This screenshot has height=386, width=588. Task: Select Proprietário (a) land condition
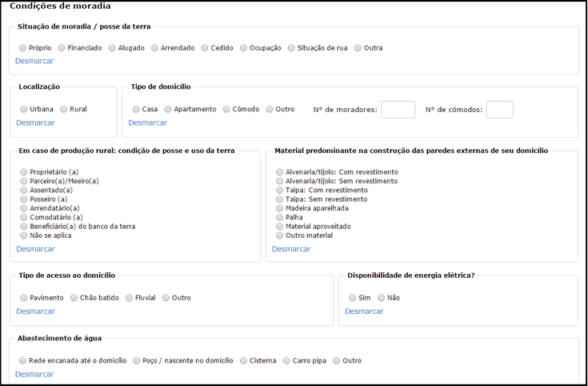(x=24, y=172)
